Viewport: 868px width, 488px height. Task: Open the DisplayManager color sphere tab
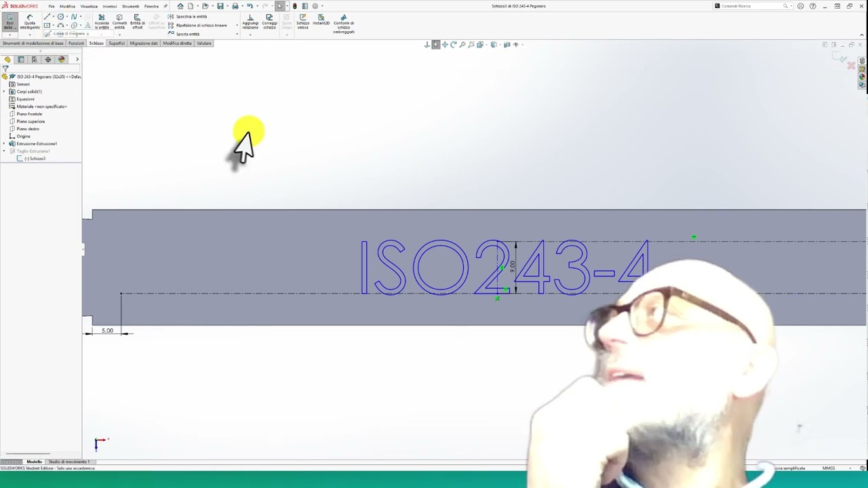tap(62, 60)
